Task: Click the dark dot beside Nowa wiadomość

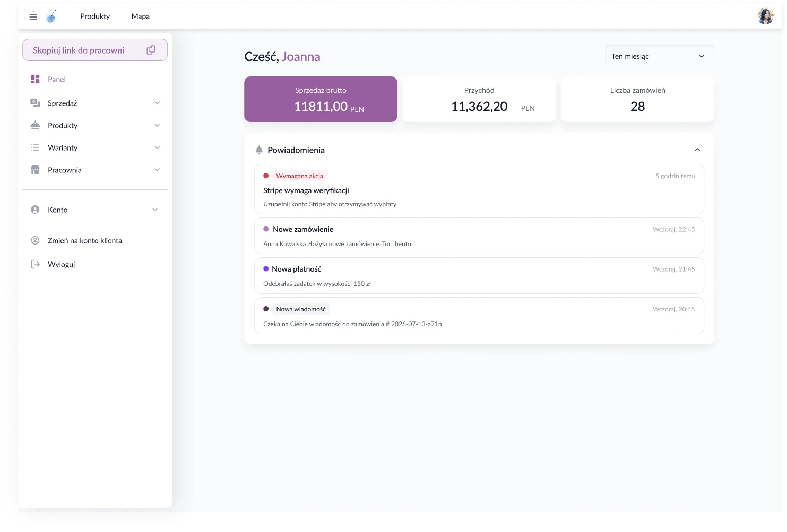Action: pyautogui.click(x=266, y=309)
